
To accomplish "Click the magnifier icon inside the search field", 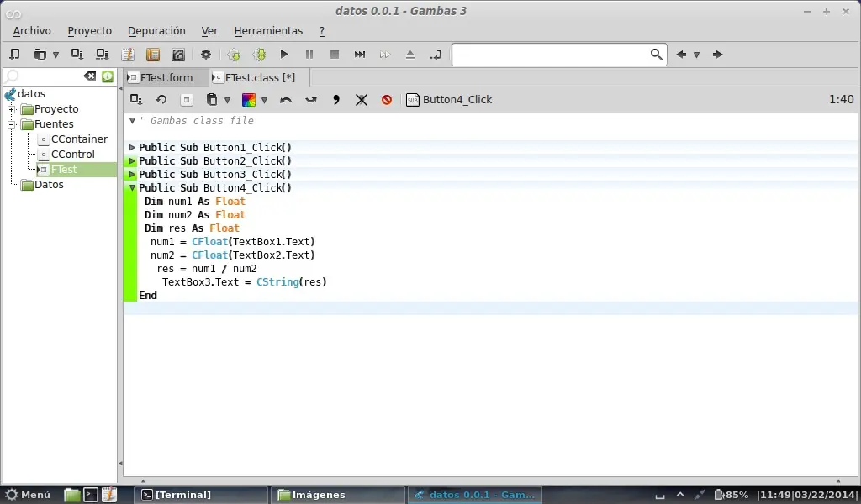I will coord(656,55).
